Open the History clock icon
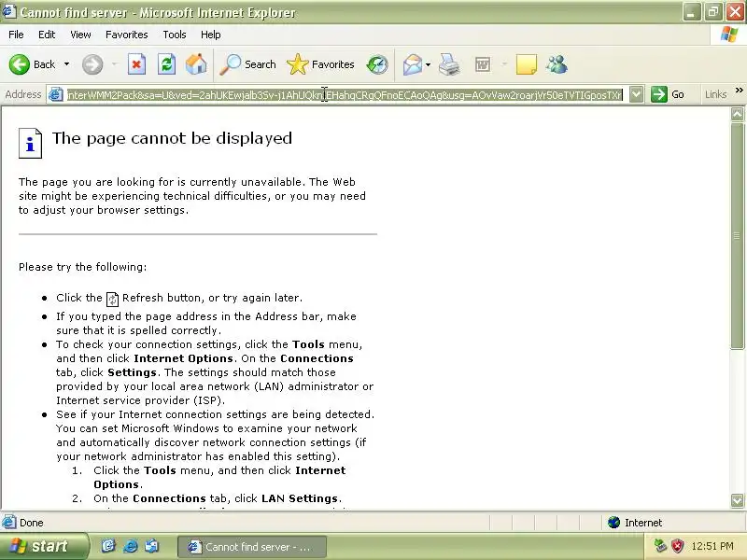Image resolution: width=747 pixels, height=560 pixels. click(x=377, y=64)
